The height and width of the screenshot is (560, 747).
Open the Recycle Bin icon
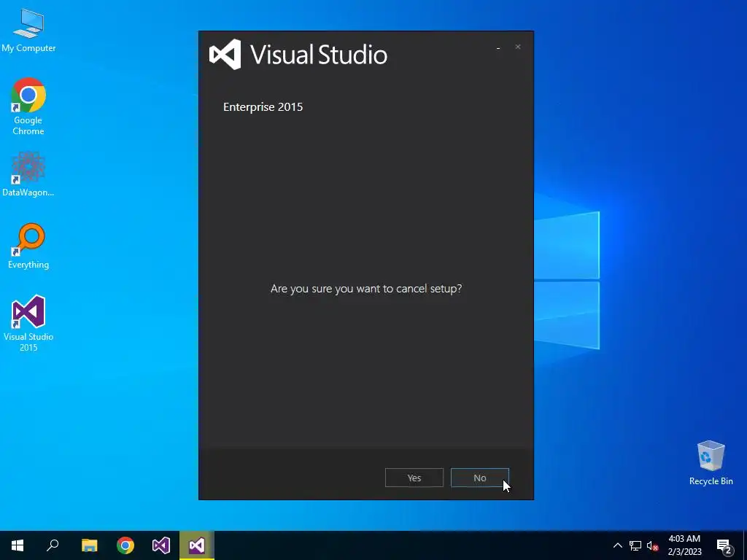click(x=711, y=463)
